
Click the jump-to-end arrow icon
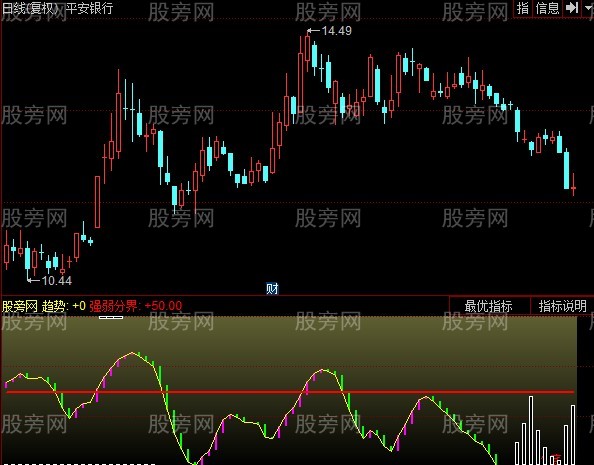click(571, 8)
